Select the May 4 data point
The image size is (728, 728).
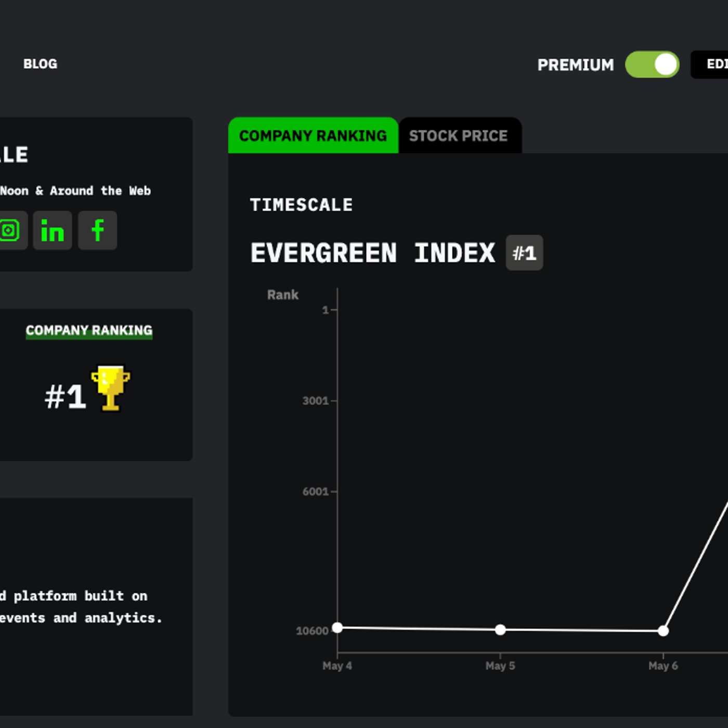pyautogui.click(x=337, y=628)
